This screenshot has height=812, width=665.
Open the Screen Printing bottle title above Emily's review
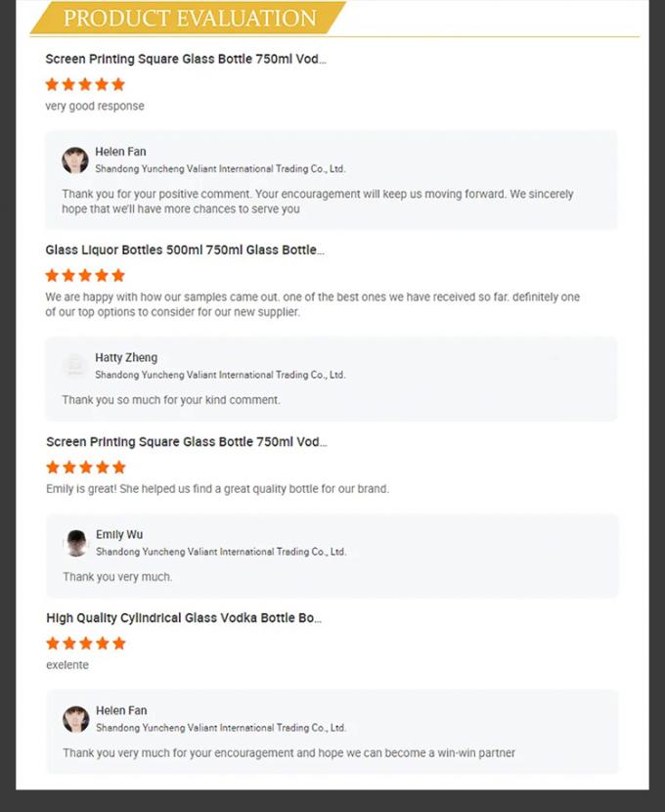[x=186, y=442]
